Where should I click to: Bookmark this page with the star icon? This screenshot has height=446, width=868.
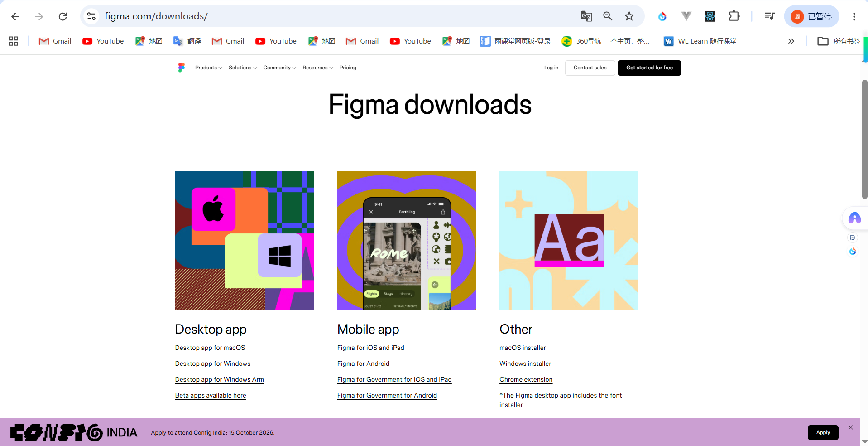[x=629, y=16]
